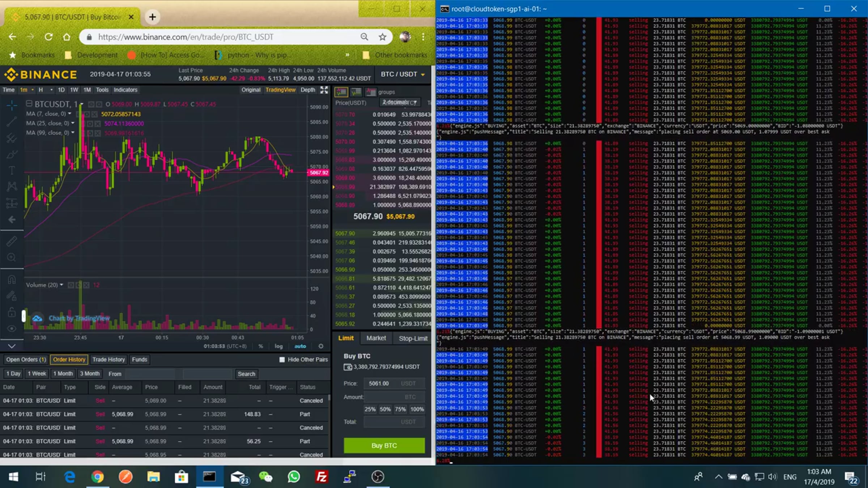Switch to Stop-Limit order tab

tap(413, 338)
